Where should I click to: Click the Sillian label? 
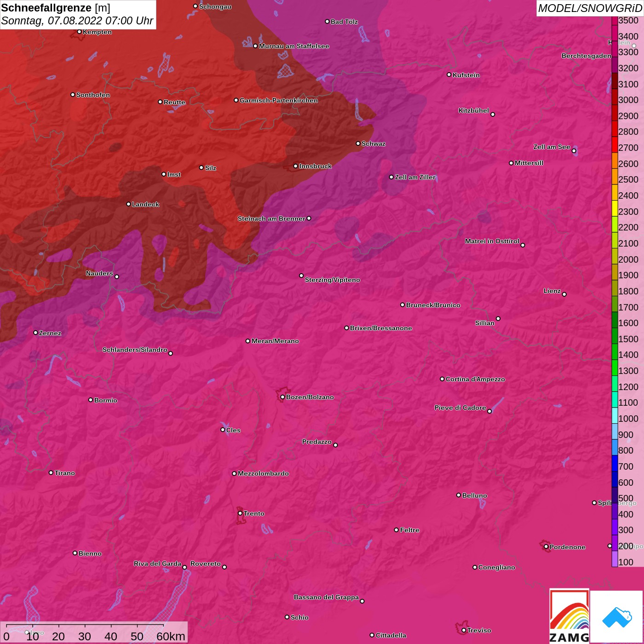[485, 323]
